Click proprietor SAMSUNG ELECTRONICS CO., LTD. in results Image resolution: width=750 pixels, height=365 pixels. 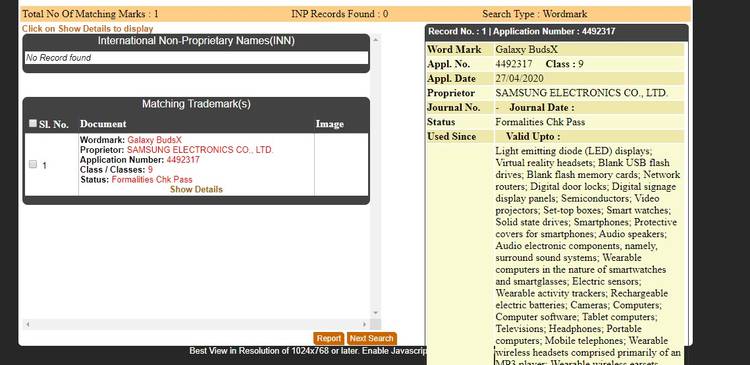click(200, 150)
